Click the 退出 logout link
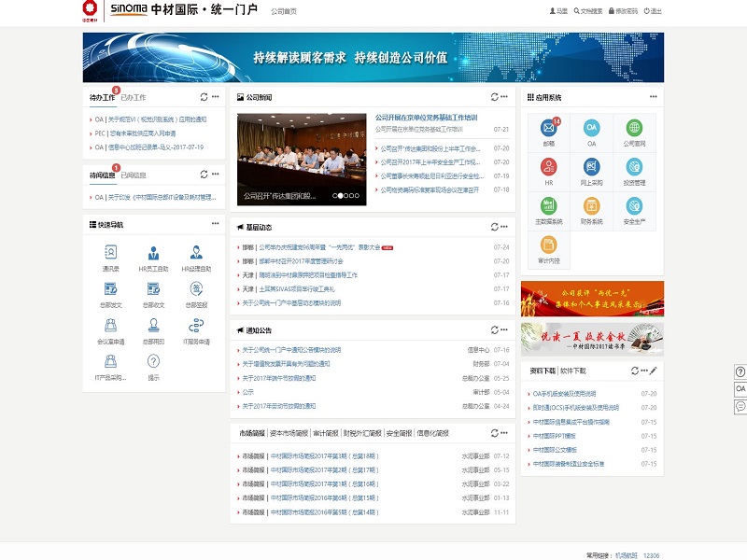This screenshot has height=560, width=747. (652, 11)
